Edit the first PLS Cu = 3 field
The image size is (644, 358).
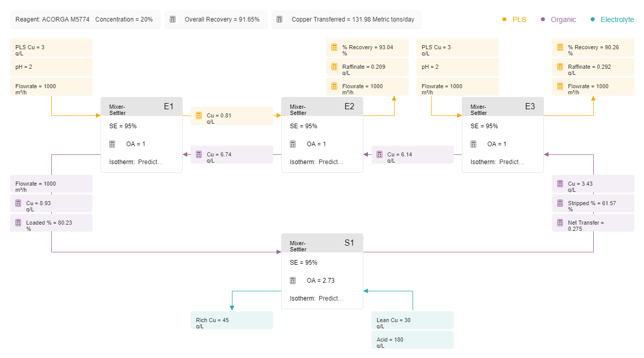tap(51, 47)
